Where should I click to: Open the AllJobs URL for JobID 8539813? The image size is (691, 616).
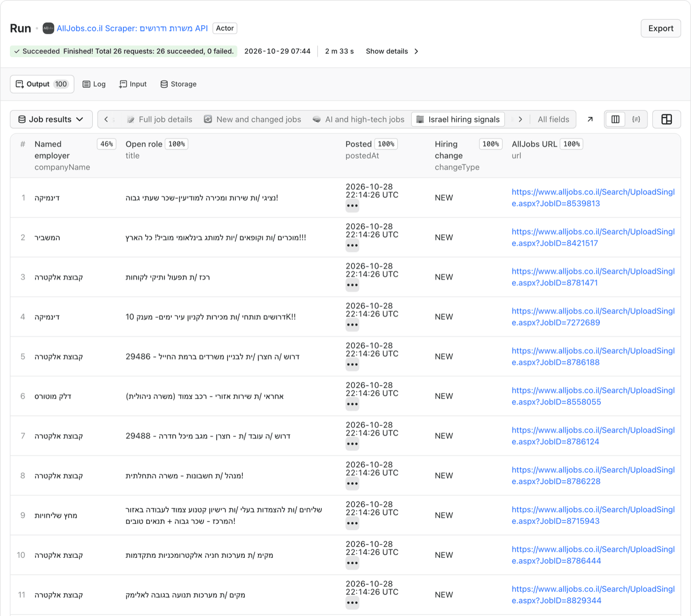pos(593,198)
